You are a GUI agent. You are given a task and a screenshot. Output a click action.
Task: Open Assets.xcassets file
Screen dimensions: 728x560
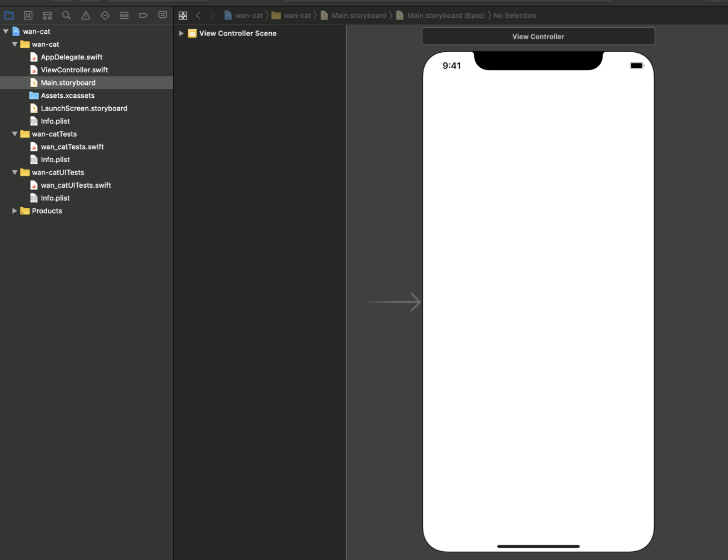pyautogui.click(x=67, y=96)
